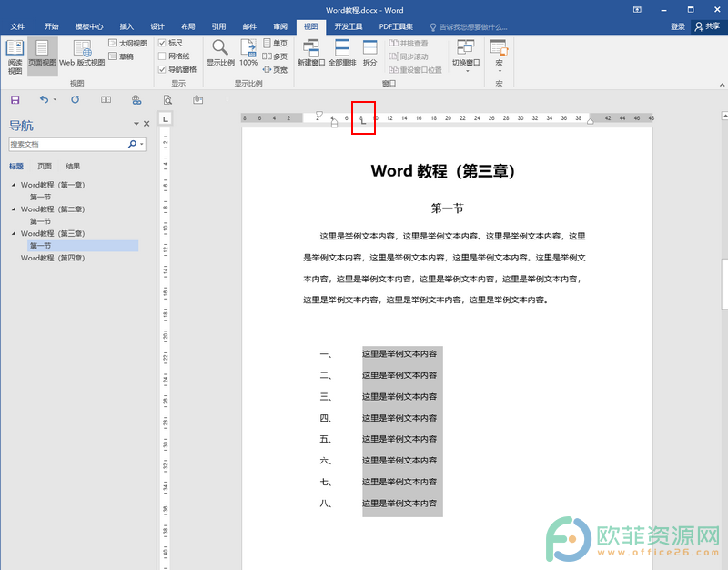Open ribbon display options in title bar

(637, 10)
